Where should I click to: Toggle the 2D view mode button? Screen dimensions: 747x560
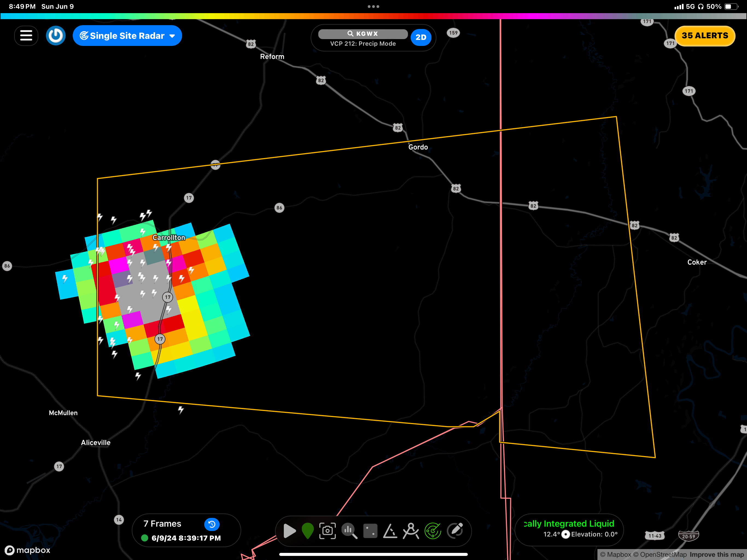click(x=421, y=37)
